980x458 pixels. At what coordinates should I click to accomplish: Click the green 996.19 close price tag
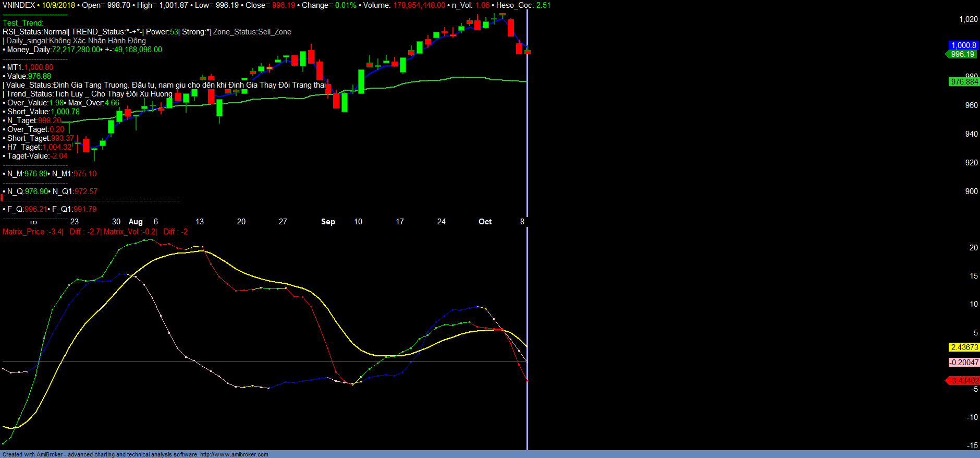pos(962,54)
